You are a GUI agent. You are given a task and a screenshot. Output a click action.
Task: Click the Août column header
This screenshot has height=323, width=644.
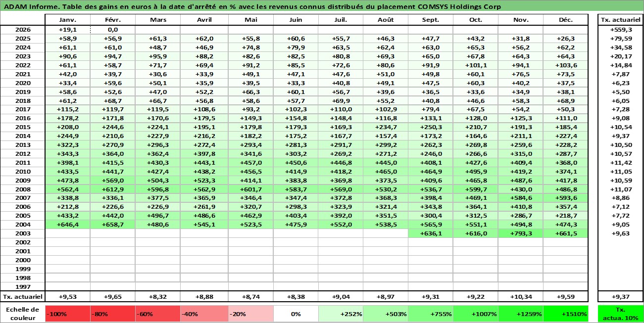click(x=385, y=20)
